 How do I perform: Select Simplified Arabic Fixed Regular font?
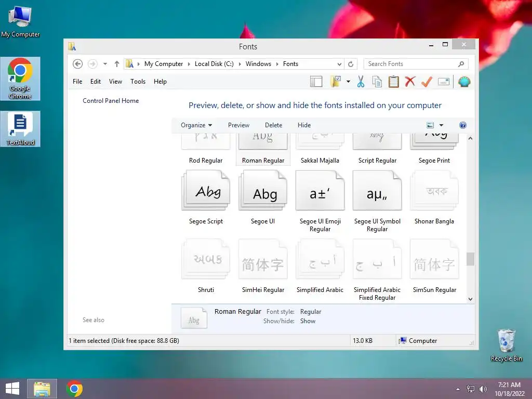(x=377, y=270)
